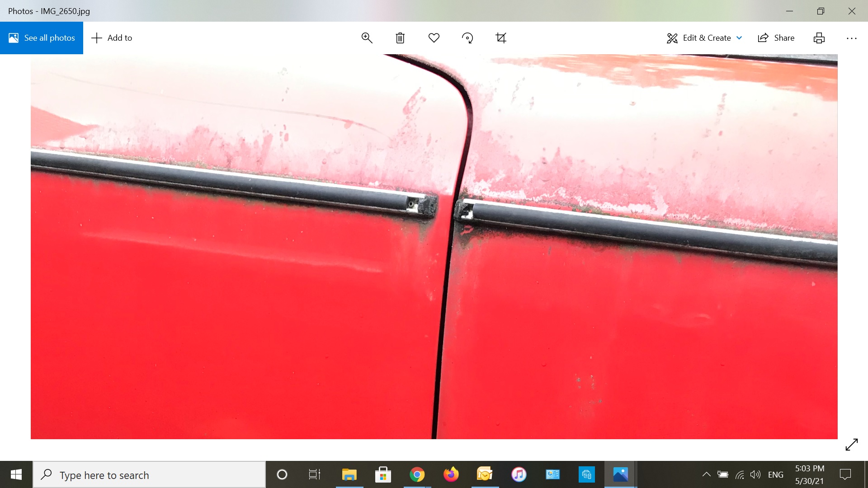Open iTunes from taskbar

pos(519,474)
